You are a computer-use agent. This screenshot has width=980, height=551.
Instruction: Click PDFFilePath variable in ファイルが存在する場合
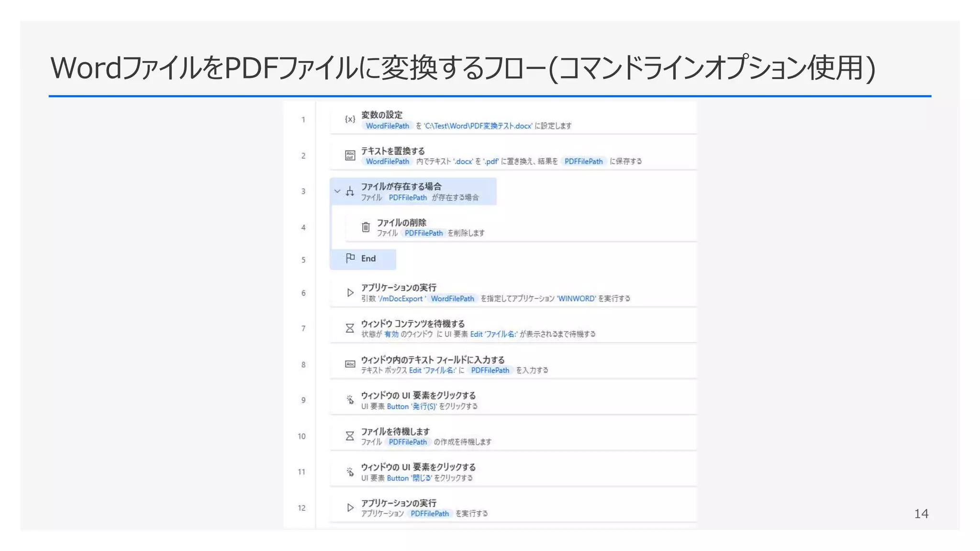408,198
